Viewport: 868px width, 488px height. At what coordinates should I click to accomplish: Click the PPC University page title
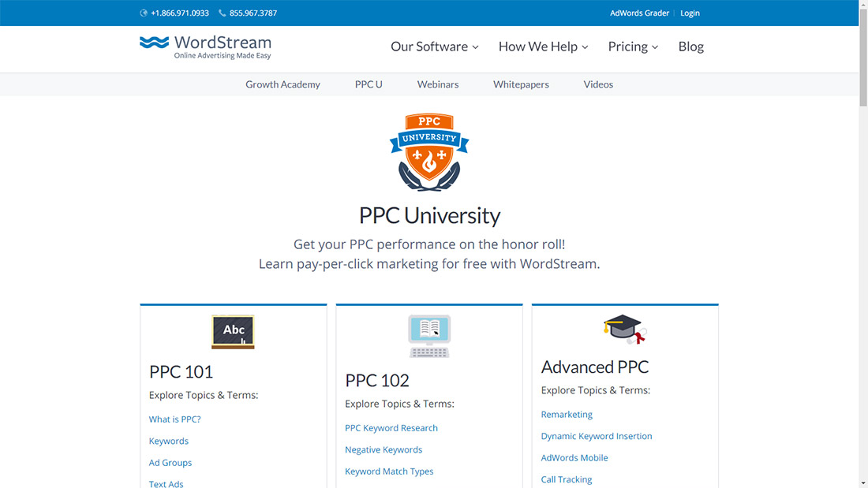429,216
